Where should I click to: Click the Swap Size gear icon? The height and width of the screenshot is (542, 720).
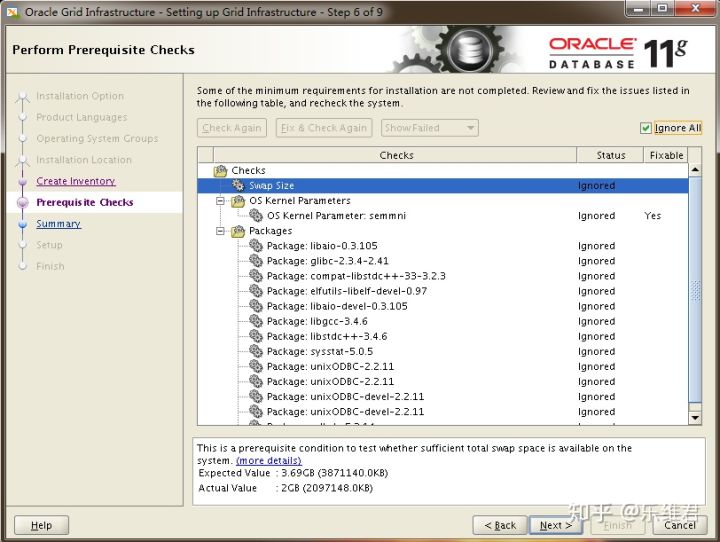click(x=238, y=186)
